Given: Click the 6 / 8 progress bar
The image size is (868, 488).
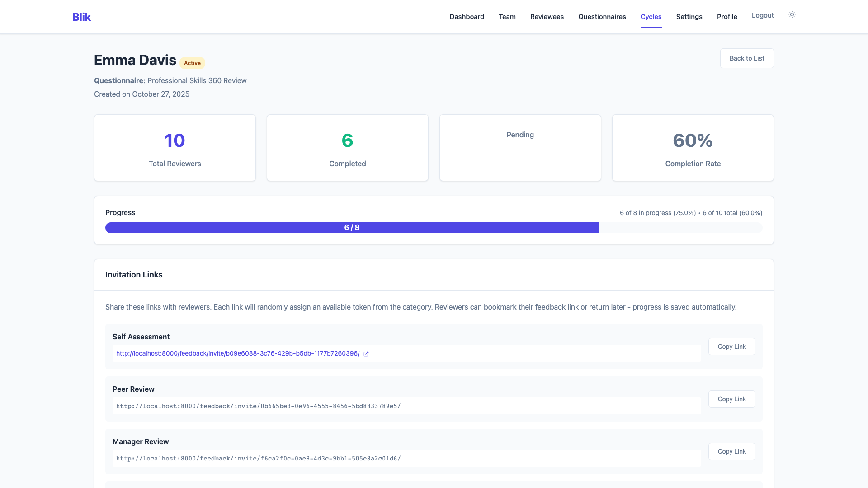Looking at the screenshot, I should [x=352, y=228].
